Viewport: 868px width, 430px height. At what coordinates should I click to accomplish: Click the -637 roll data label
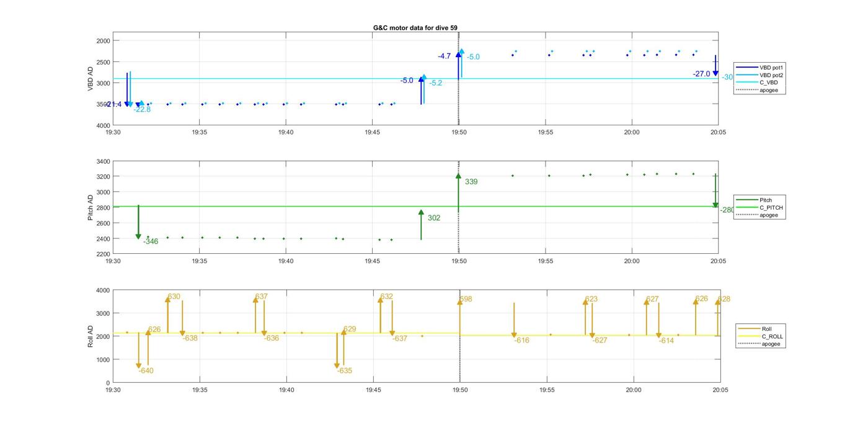[400, 338]
